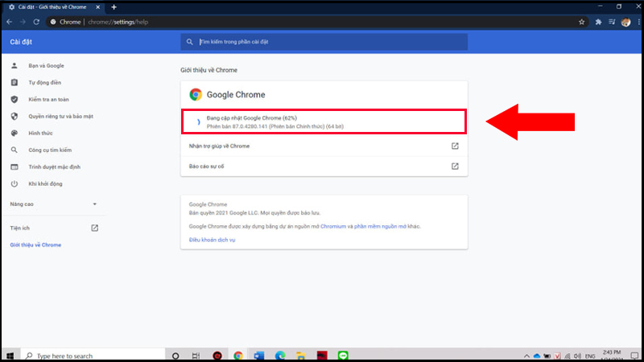
Task: Show hidden tray icons chevron
Action: [x=526, y=356]
